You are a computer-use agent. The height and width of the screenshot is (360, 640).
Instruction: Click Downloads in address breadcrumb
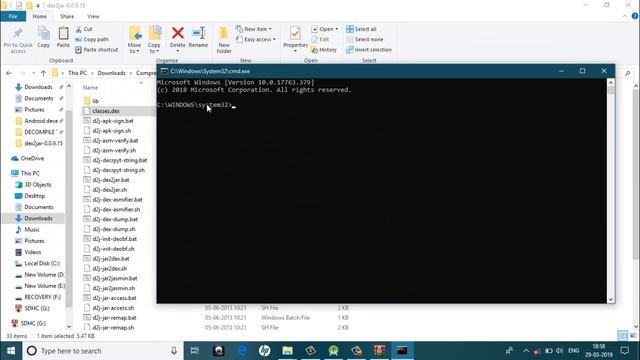coord(111,73)
